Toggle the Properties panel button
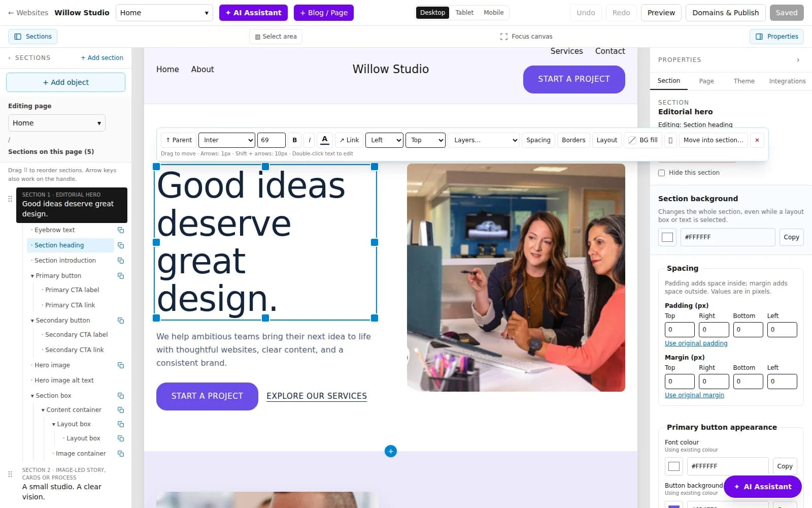This screenshot has width=812, height=508. click(777, 37)
